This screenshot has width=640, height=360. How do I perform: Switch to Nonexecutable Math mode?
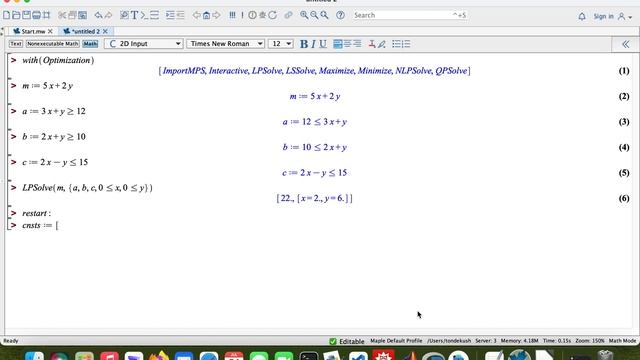(x=53, y=44)
